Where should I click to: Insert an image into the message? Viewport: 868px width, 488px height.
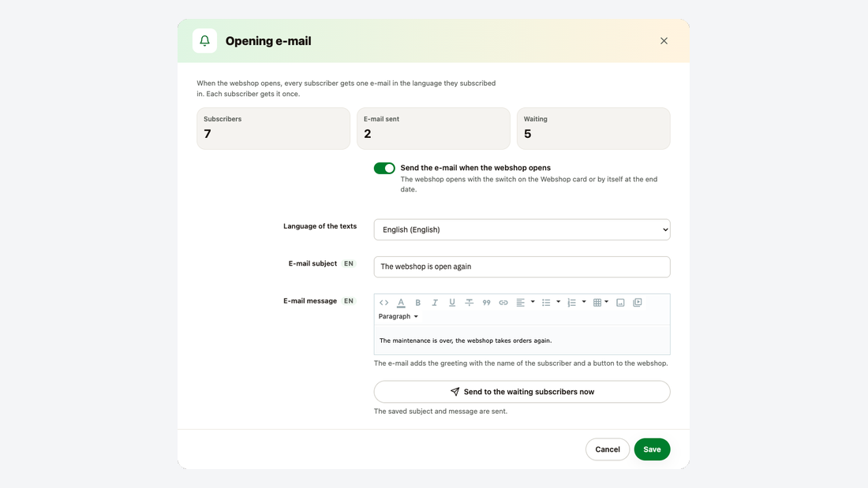(620, 303)
